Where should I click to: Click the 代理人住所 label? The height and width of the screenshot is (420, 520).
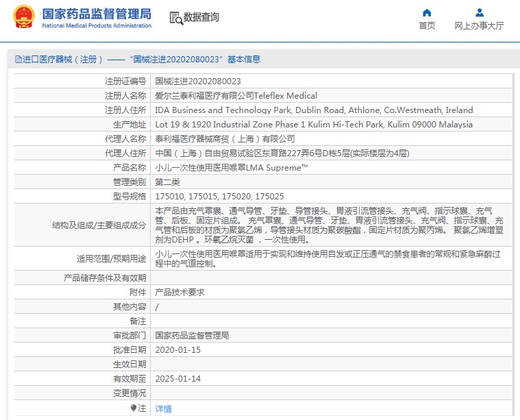(125, 153)
